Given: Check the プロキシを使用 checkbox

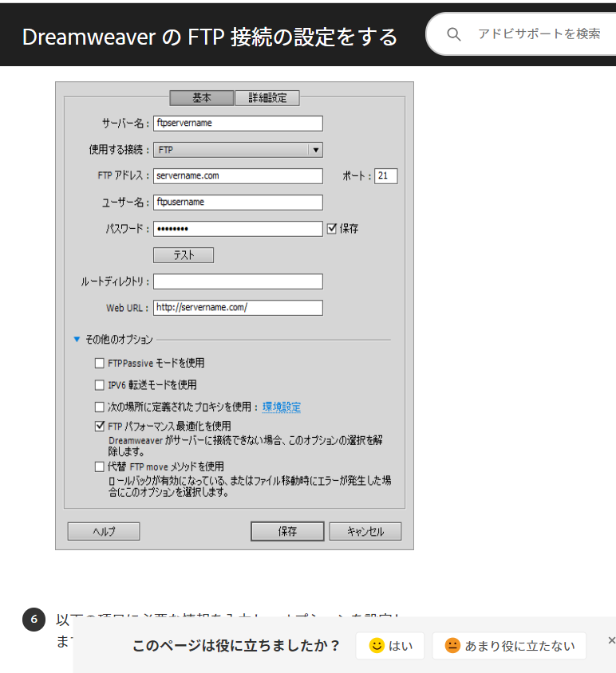Looking at the screenshot, I should click(99, 407).
